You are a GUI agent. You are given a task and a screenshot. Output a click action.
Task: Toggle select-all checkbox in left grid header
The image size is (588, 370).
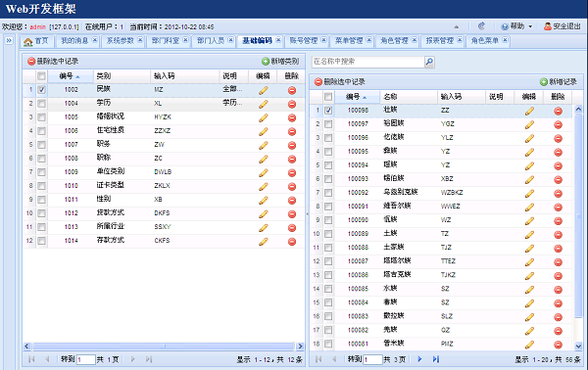click(41, 76)
